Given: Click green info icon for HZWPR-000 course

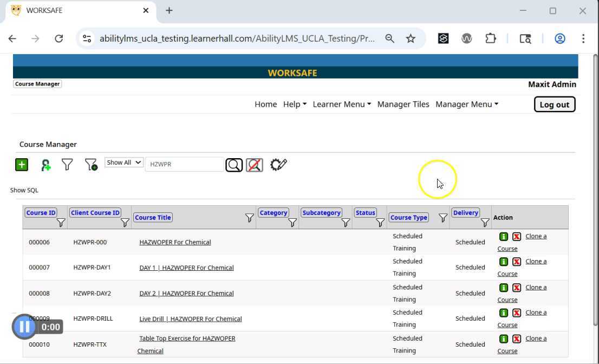Looking at the screenshot, I should tap(504, 237).
